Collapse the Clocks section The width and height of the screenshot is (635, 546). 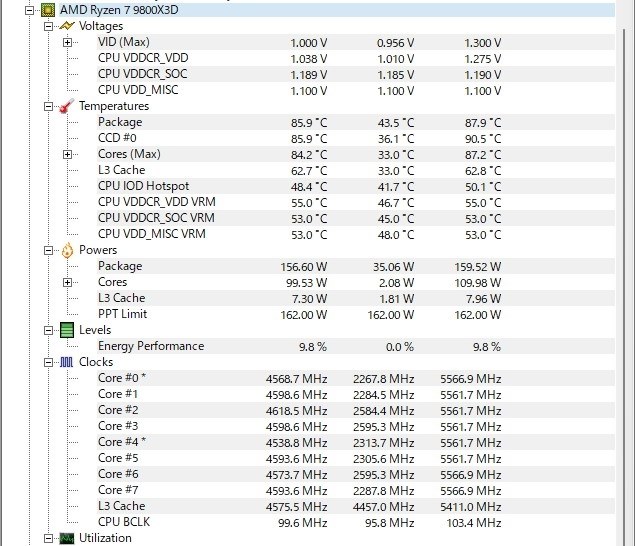tap(48, 363)
